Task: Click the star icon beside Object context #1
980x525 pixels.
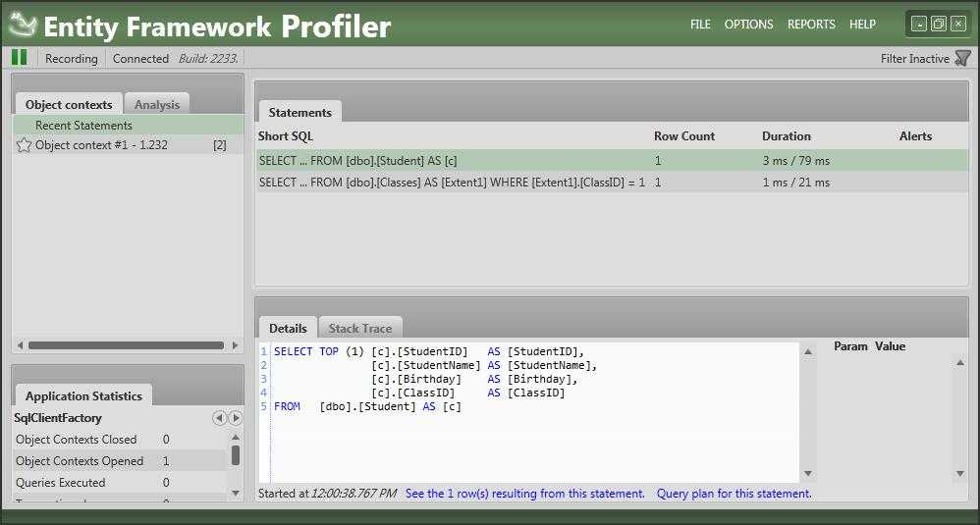Action: point(24,145)
